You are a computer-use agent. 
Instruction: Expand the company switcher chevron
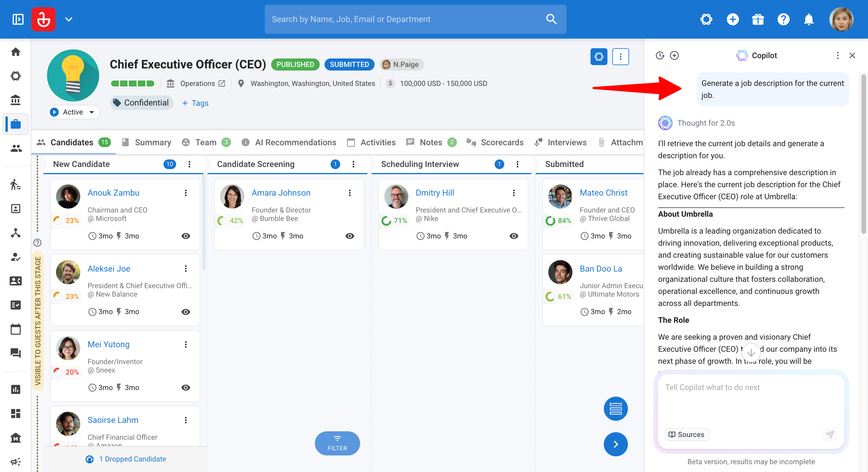69,19
